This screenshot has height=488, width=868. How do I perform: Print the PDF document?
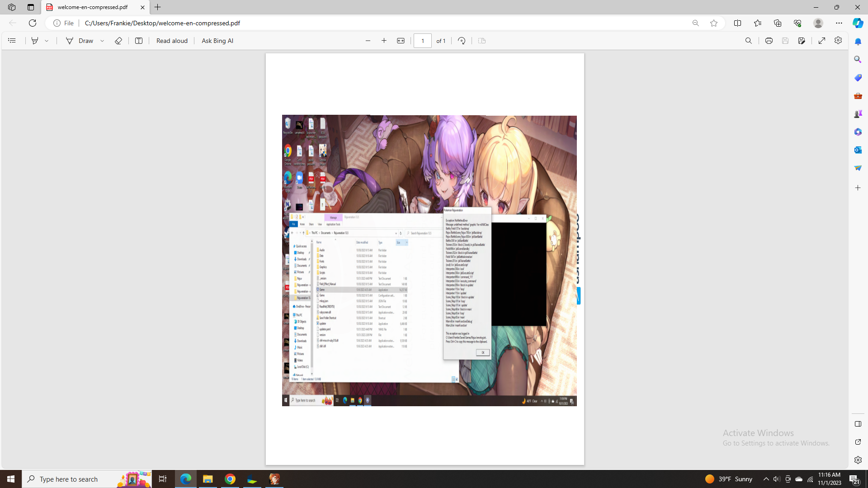pyautogui.click(x=769, y=41)
